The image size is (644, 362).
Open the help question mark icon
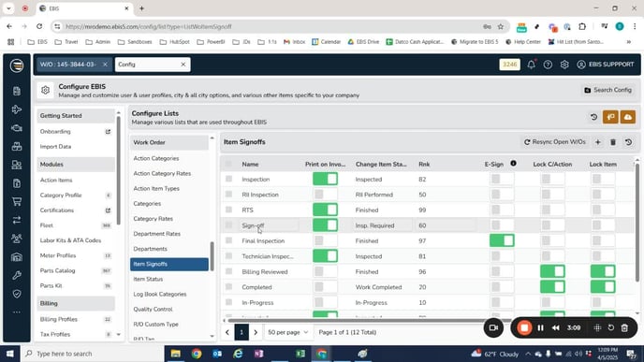pyautogui.click(x=548, y=65)
